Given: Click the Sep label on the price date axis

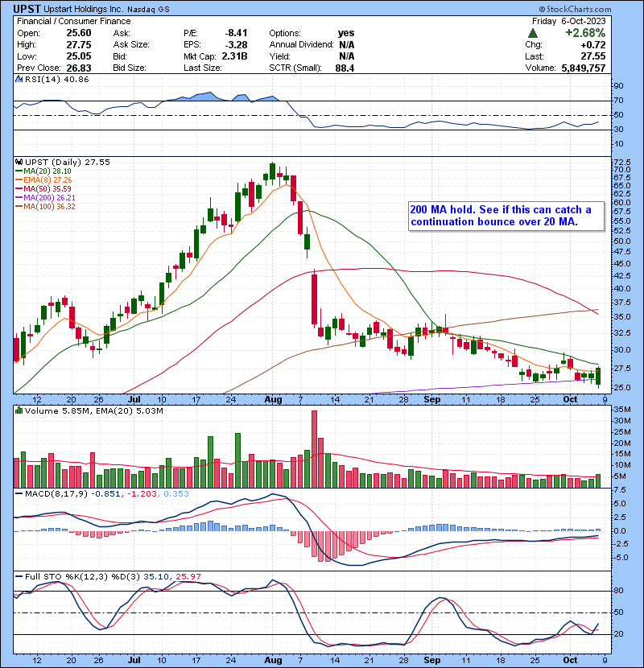Looking at the screenshot, I should tap(433, 399).
